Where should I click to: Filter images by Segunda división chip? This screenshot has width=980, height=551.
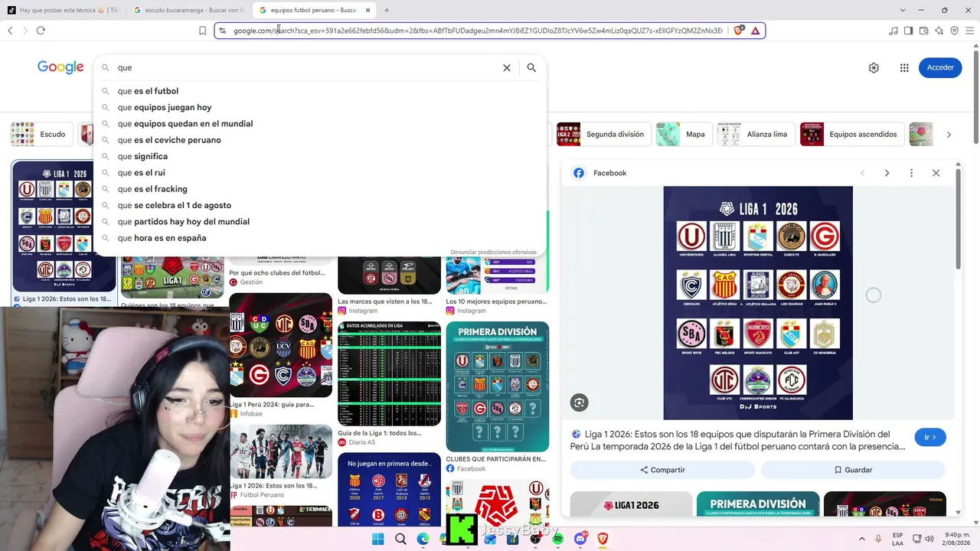(x=603, y=134)
